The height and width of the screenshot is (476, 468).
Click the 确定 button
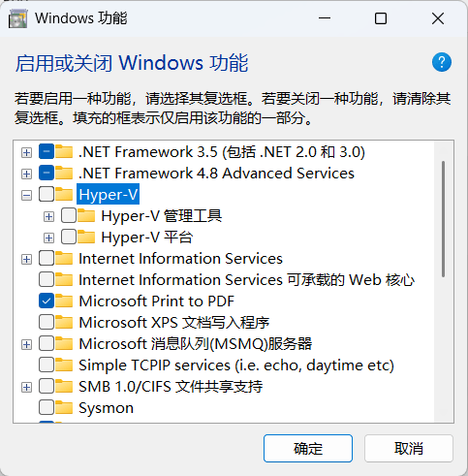(308, 448)
